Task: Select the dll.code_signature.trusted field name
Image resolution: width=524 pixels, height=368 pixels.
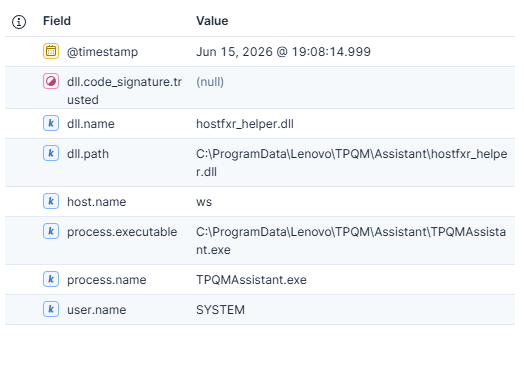Action: tap(124, 91)
